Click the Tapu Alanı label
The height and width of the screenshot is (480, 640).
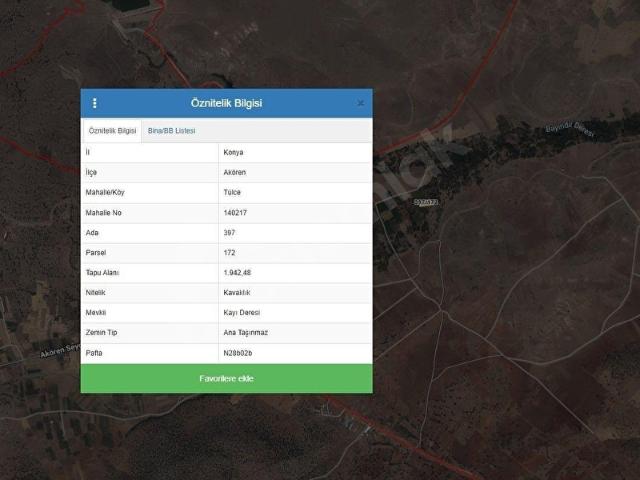pyautogui.click(x=102, y=273)
